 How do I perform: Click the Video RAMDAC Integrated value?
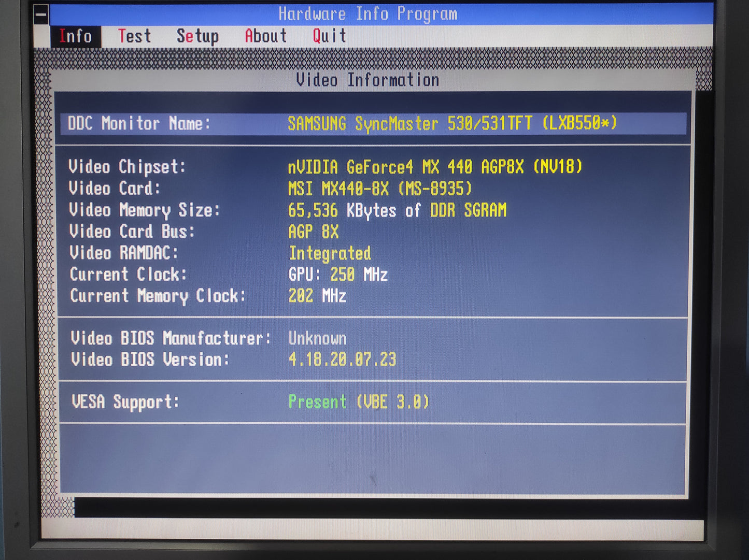[330, 253]
